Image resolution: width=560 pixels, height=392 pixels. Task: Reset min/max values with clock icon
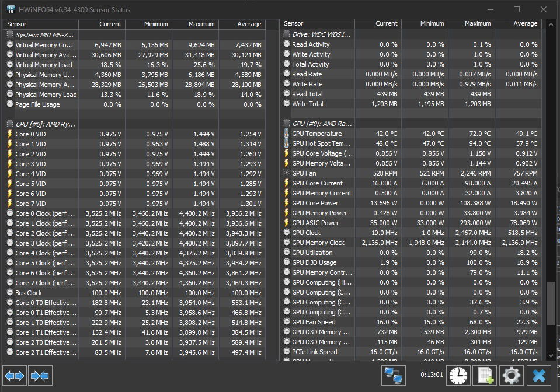pos(458,376)
